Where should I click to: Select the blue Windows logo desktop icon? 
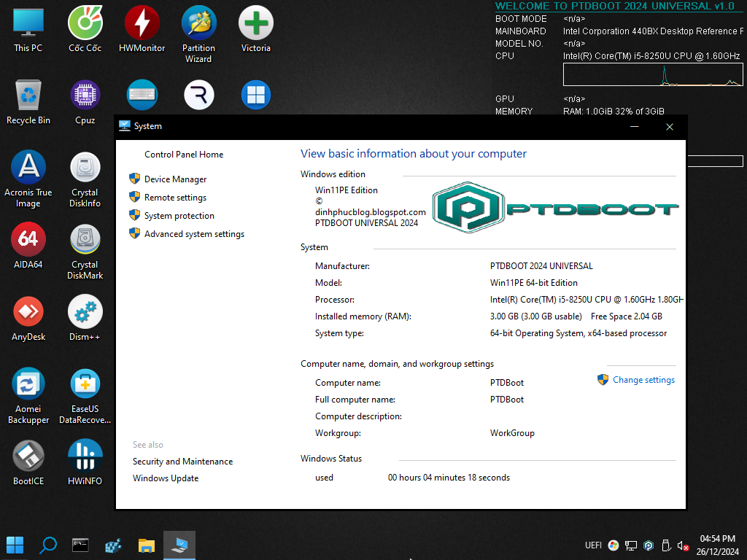tap(256, 95)
